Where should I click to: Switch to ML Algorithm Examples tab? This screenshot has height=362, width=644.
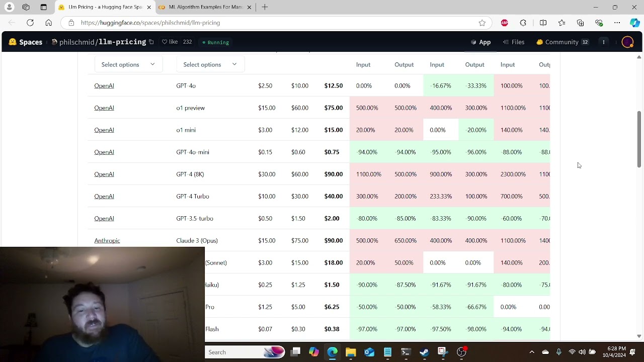[x=204, y=7]
